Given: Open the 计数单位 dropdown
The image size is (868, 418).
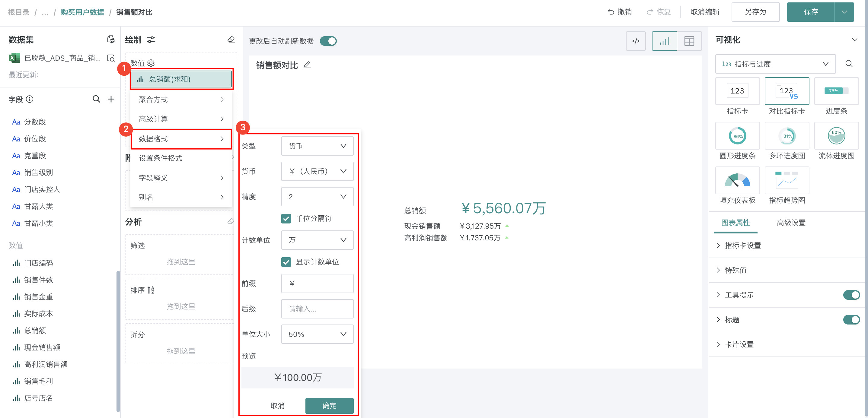Looking at the screenshot, I should click(x=317, y=240).
